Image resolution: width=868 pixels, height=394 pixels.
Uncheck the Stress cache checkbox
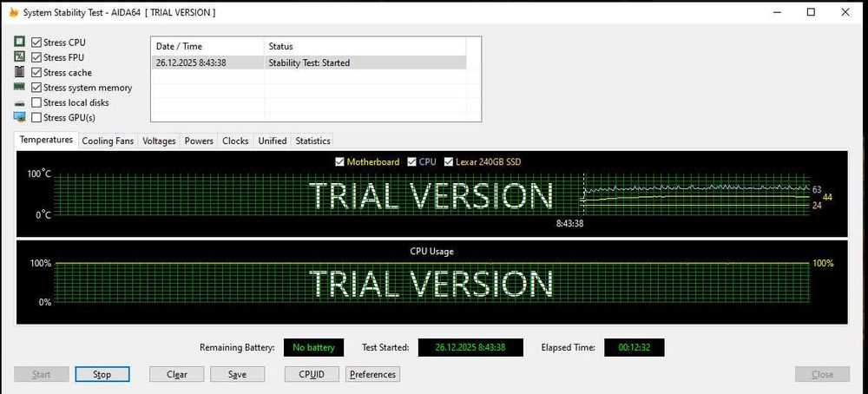pyautogui.click(x=36, y=73)
